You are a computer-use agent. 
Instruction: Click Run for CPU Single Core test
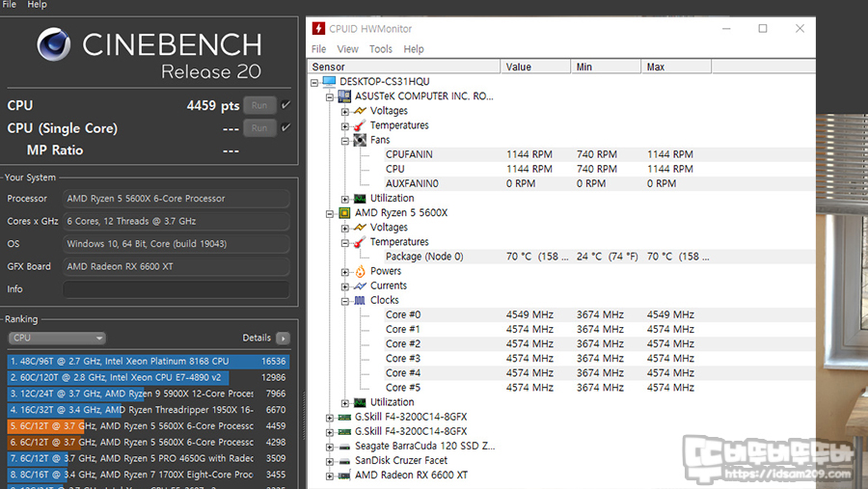pyautogui.click(x=259, y=128)
